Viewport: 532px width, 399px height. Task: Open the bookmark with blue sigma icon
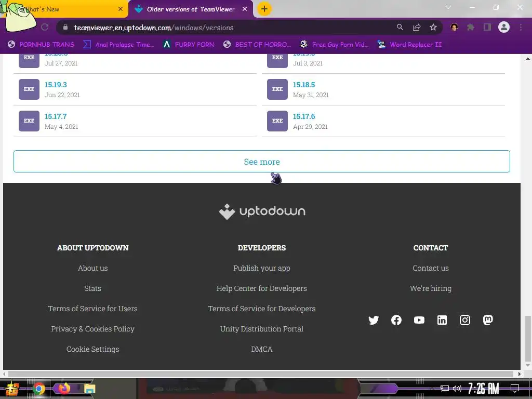point(118,45)
